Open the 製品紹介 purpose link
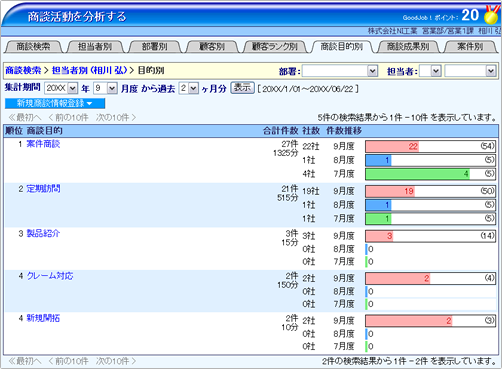Image resolution: width=502 pixels, height=369 pixels. 43,233
